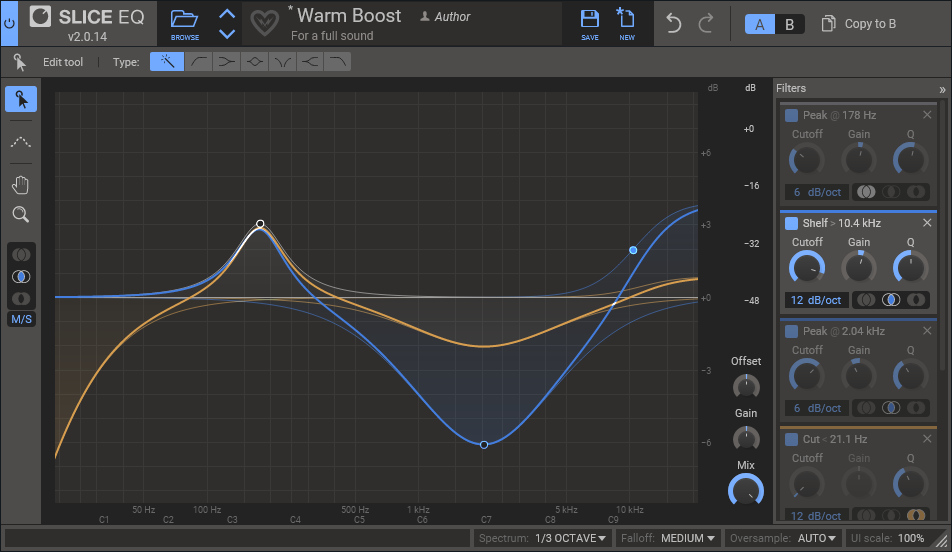Open the Falloff MEDIUM dropdown
952x552 pixels.
(688, 538)
